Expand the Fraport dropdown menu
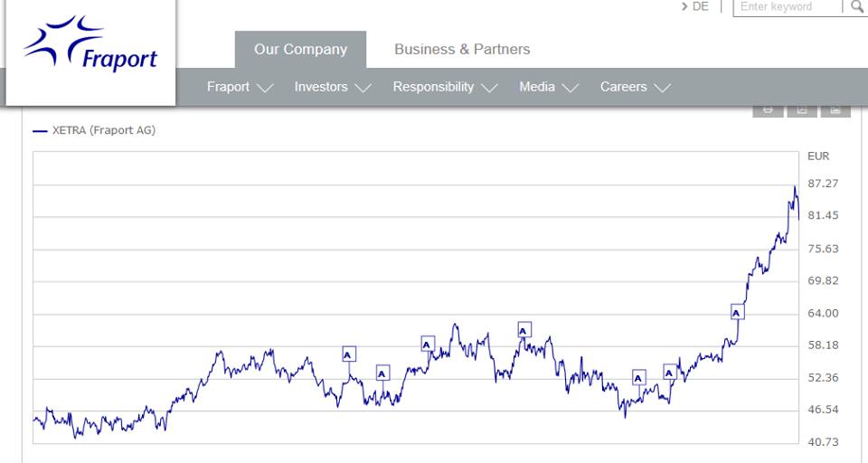868x463 pixels. [x=239, y=88]
